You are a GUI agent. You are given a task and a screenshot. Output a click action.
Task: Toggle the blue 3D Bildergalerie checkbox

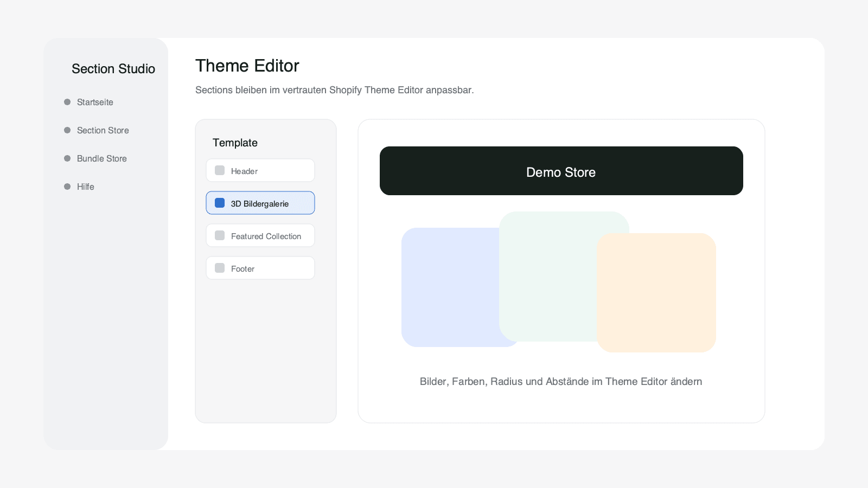coord(220,203)
